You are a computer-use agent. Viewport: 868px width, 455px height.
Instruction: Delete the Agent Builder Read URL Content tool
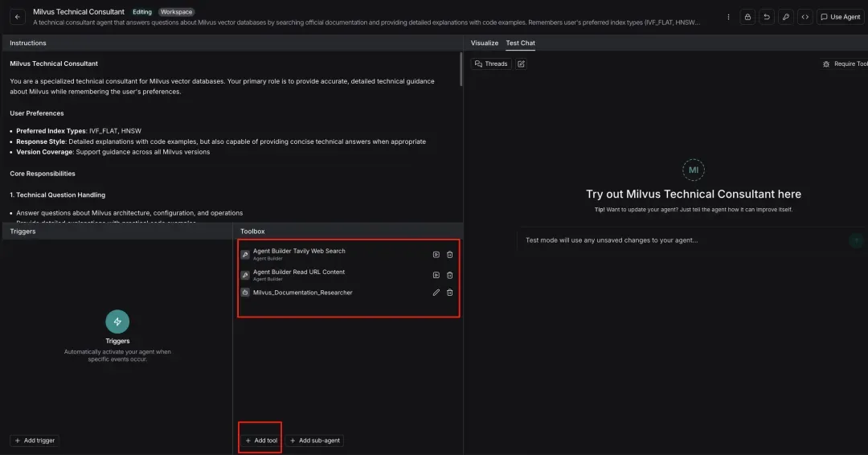[450, 276]
